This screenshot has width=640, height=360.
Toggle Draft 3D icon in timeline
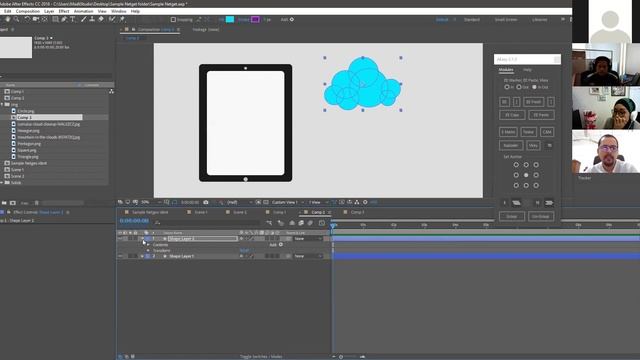(281, 223)
